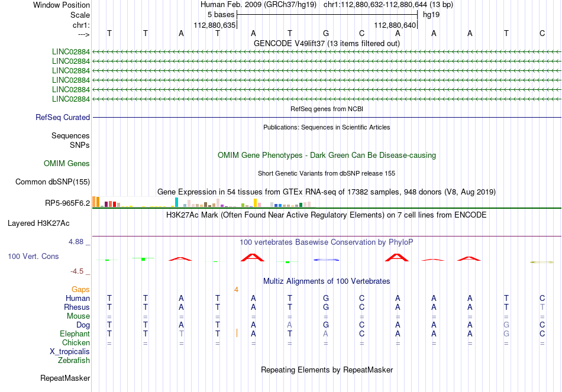The image size is (562, 392).
Task: Open 'Multiz Alignments of 100 Vertebrates' title
Action: point(327,281)
